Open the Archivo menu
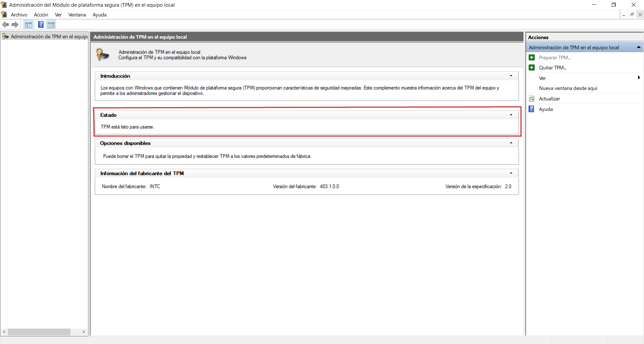644x344 pixels. [19, 15]
